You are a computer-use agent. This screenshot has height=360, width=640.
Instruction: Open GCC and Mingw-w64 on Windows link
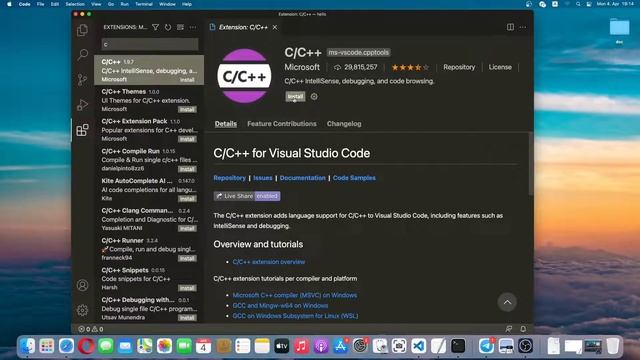tap(280, 305)
